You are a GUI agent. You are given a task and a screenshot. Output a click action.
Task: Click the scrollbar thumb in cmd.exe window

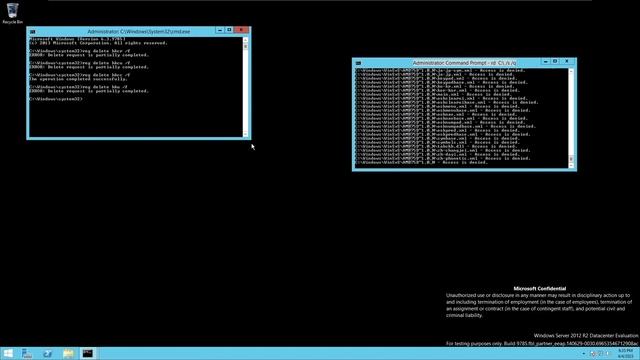pos(245,47)
